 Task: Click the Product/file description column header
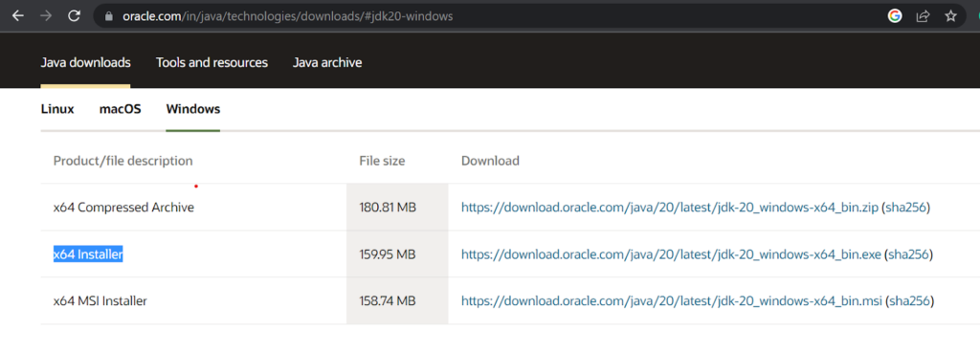pos(123,161)
